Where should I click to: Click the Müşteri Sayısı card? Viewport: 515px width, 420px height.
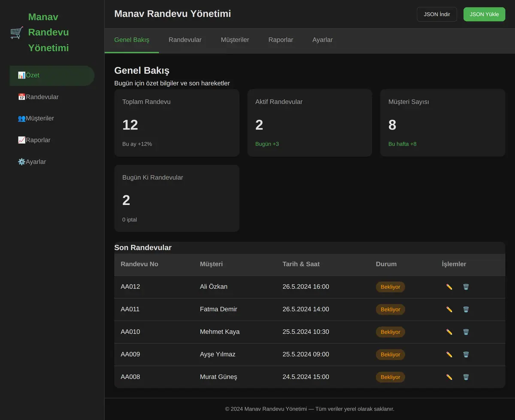pos(442,123)
